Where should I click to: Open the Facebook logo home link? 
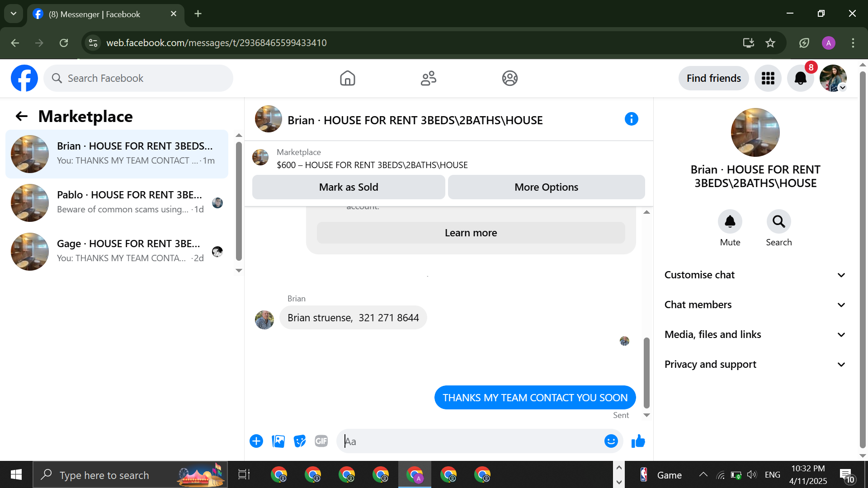tap(24, 78)
